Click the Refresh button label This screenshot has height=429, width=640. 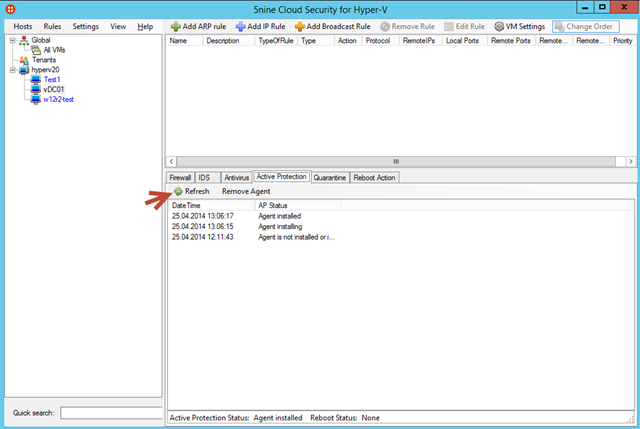(197, 191)
